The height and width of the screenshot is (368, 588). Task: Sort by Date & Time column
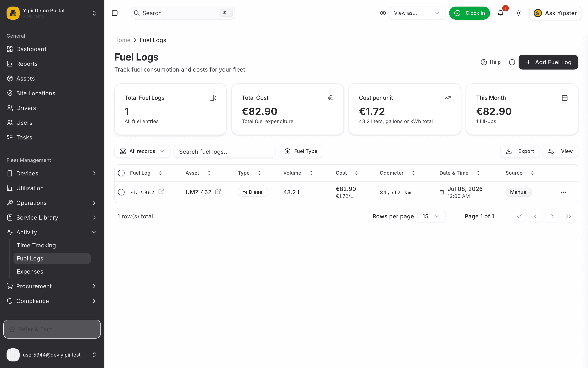click(x=460, y=173)
